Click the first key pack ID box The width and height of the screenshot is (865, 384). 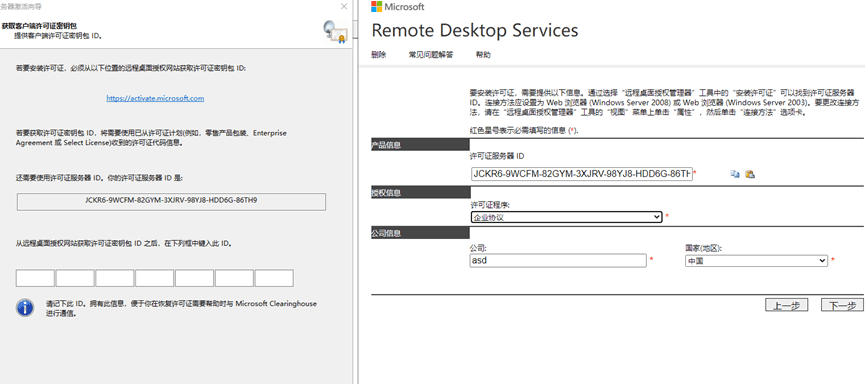[x=35, y=278]
